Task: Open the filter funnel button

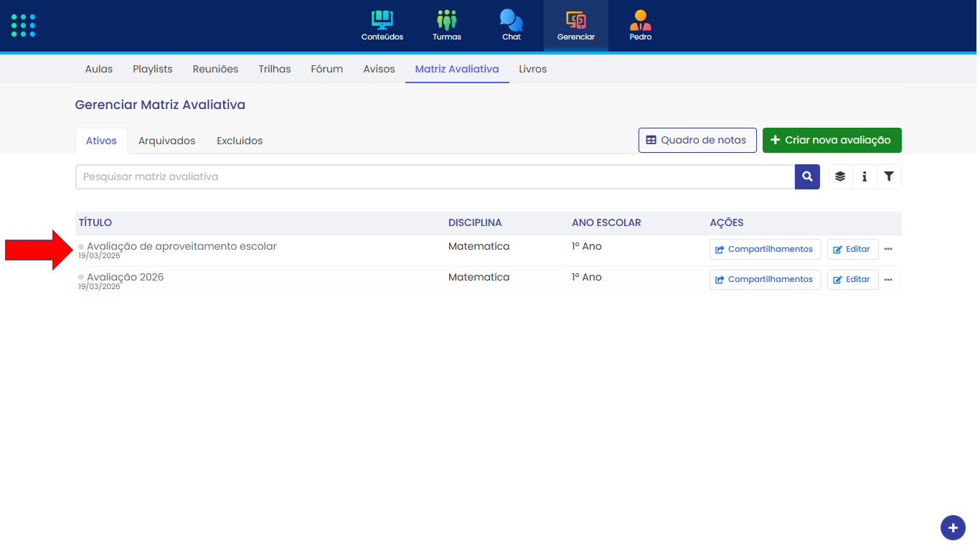Action: tap(889, 176)
